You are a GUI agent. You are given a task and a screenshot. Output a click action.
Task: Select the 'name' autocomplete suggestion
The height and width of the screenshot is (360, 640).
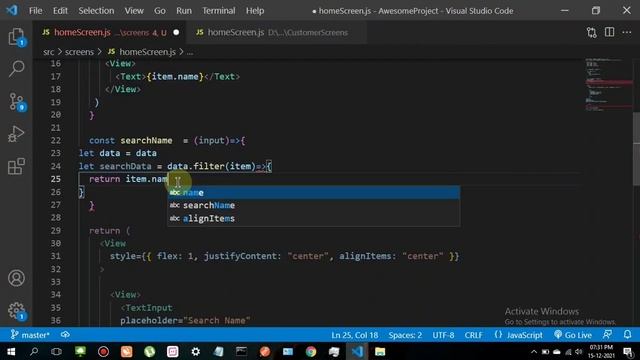pos(313,192)
